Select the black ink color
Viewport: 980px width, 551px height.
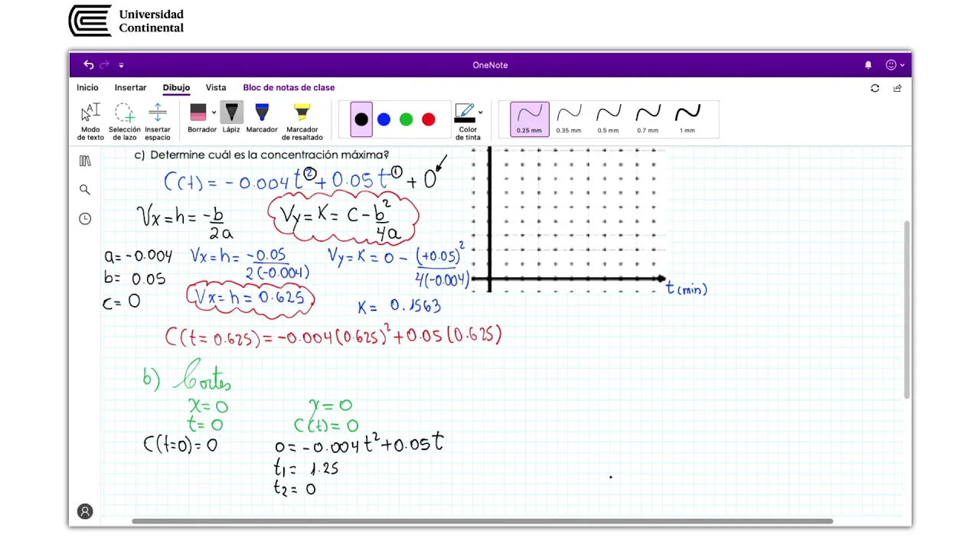pos(361,119)
